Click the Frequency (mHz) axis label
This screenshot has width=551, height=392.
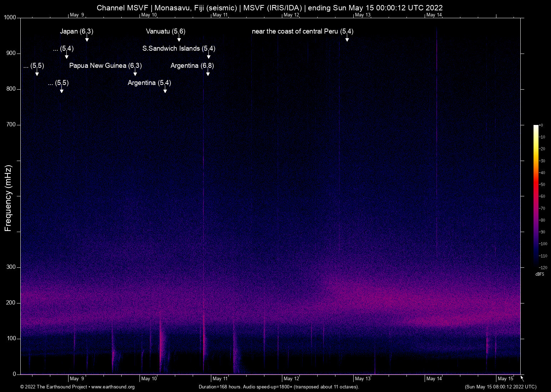[8, 196]
